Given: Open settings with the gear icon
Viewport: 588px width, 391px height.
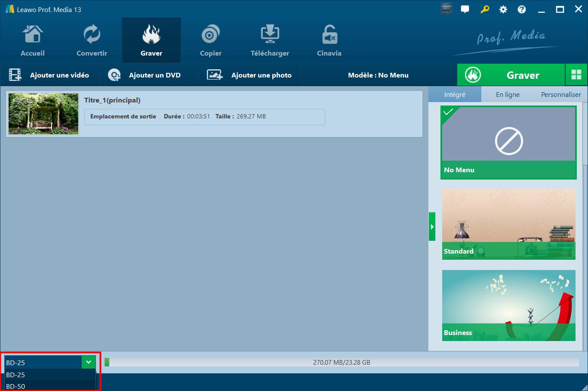Looking at the screenshot, I should pos(503,9).
